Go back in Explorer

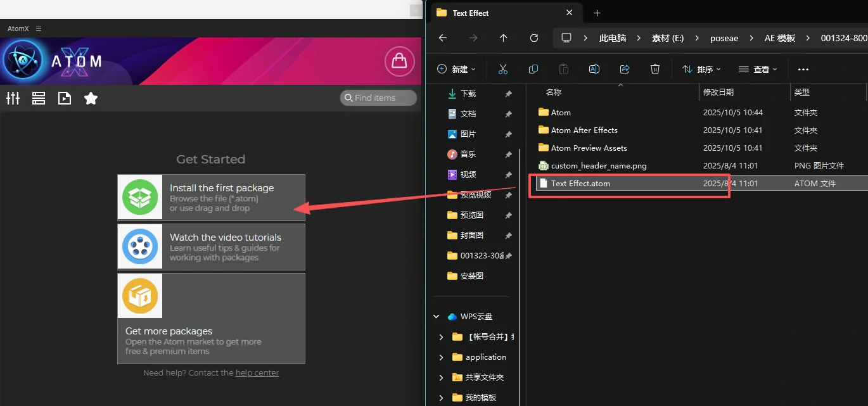(x=443, y=38)
